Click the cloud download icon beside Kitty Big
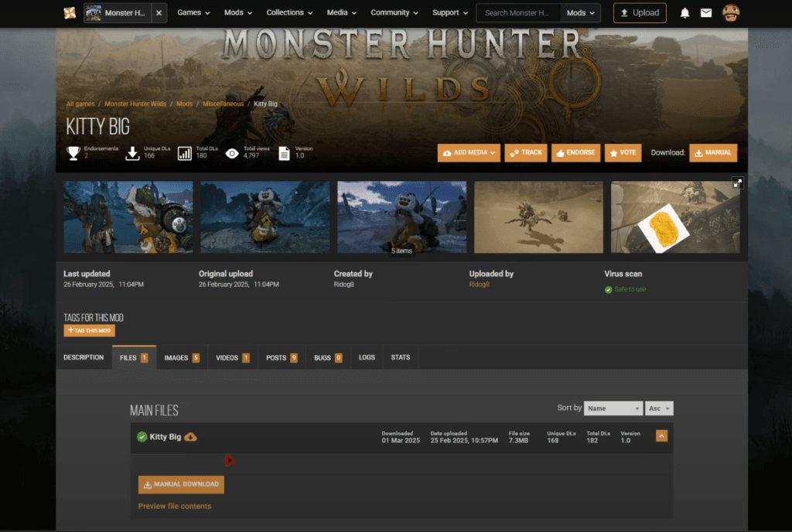The image size is (792, 532). point(190,437)
